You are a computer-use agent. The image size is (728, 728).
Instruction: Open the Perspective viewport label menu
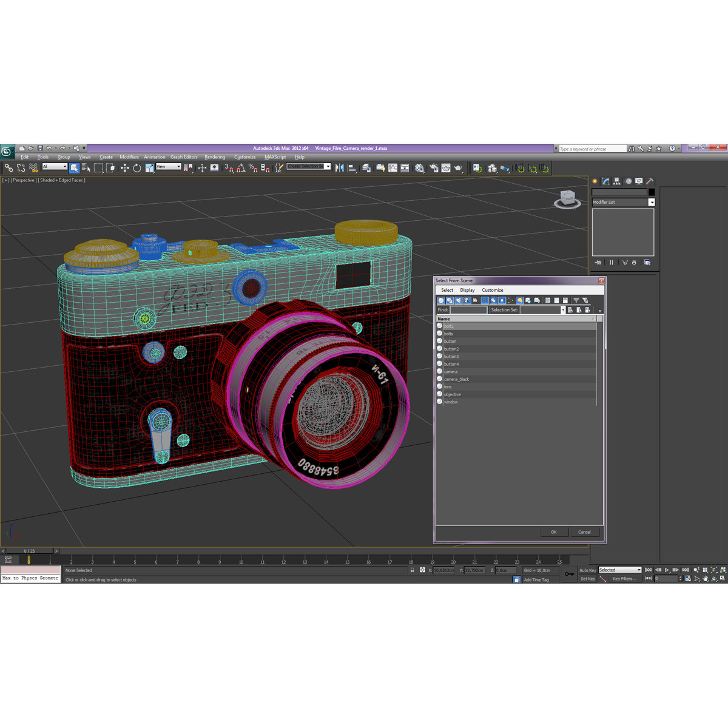click(24, 180)
